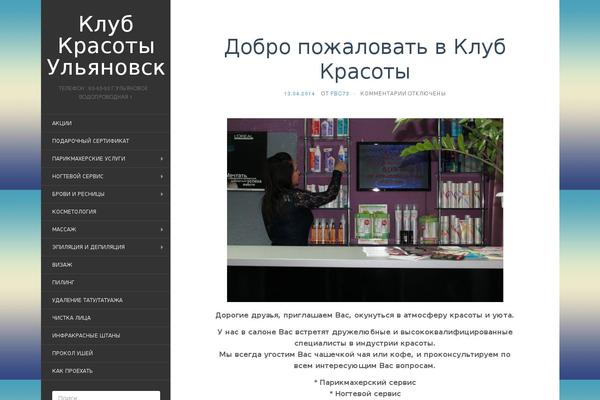Image resolution: width=600 pixels, height=400 pixels.
Task: Click the text line Ногтевой сервис in article
Action: 365,393
